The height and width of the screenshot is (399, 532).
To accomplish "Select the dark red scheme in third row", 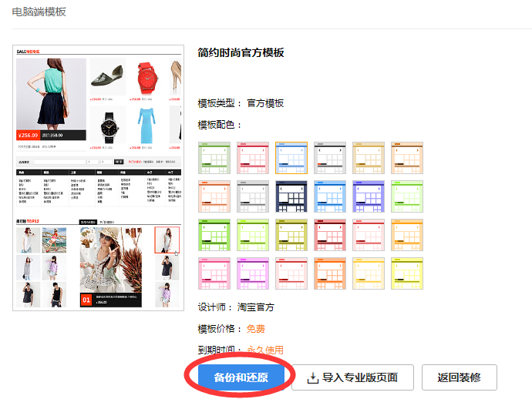I will 330,235.
